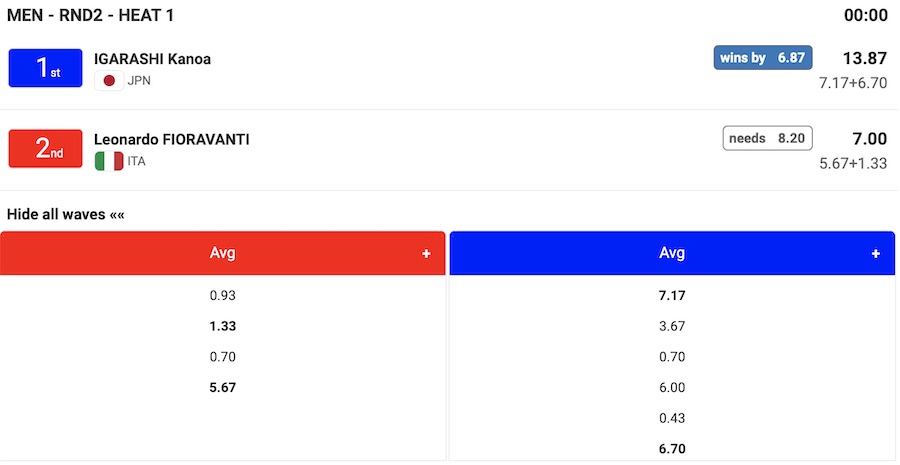Click Igarashi's 13.87 total score
This screenshot has height=465, width=900.
[865, 59]
